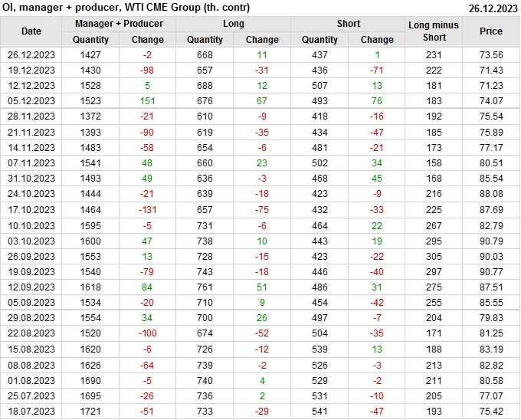Select the Long minus Short column header
The height and width of the screenshot is (420, 521).
tap(434, 31)
